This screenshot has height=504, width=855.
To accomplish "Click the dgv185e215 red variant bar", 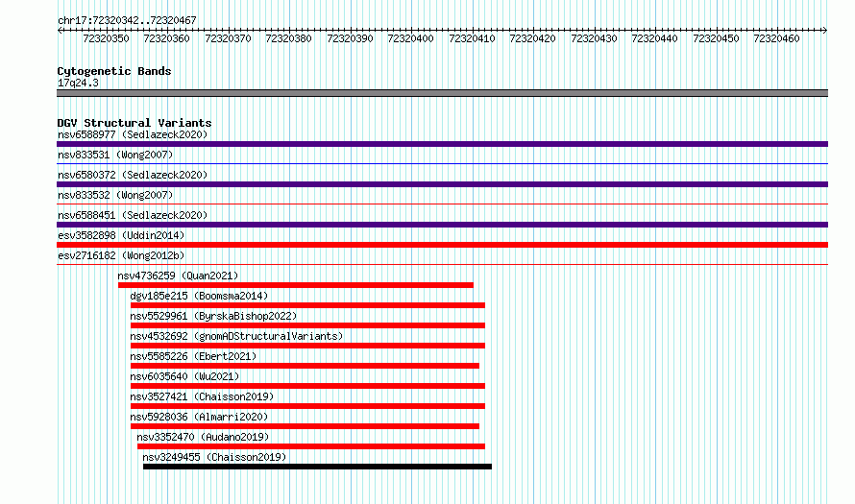I will coord(307,305).
